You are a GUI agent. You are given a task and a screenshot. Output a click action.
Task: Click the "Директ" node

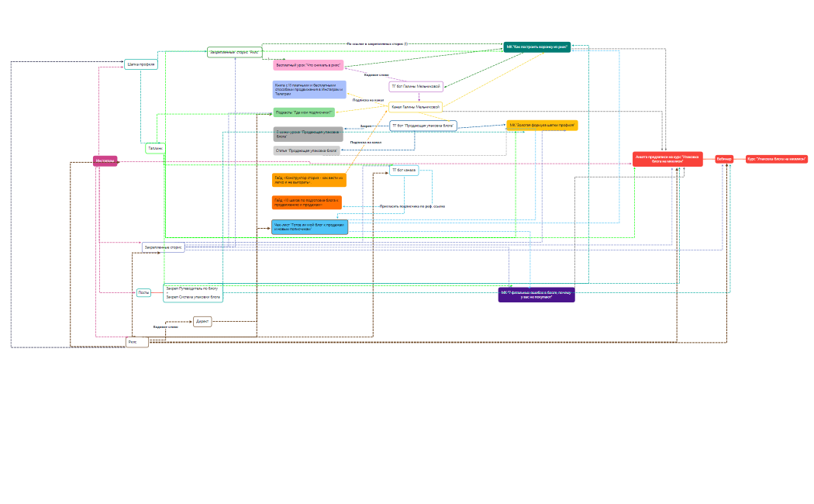[x=202, y=321]
